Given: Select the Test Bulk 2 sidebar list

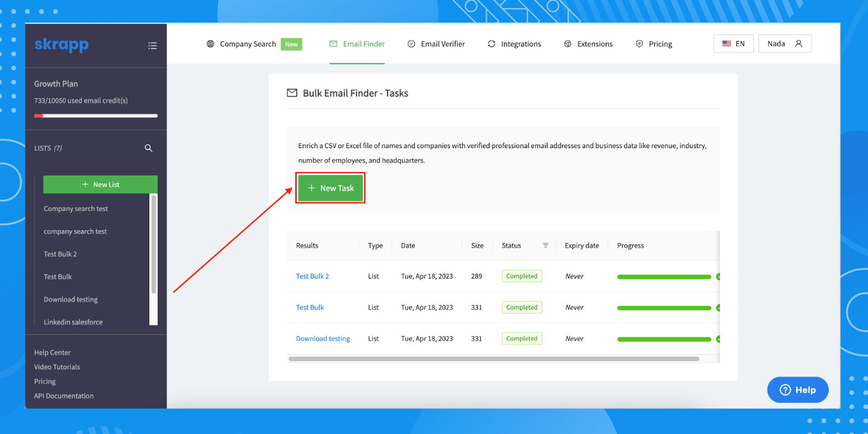Looking at the screenshot, I should coord(60,254).
